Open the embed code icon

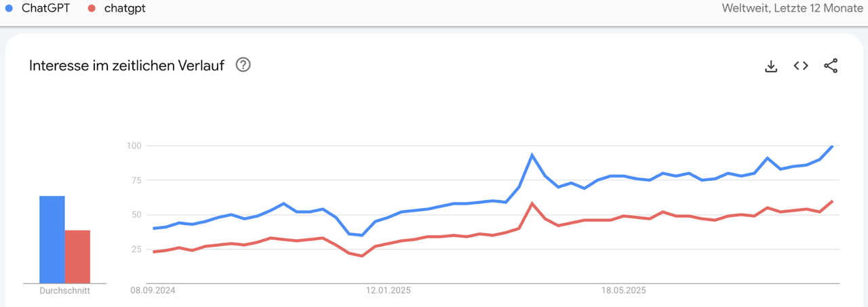[x=801, y=66]
